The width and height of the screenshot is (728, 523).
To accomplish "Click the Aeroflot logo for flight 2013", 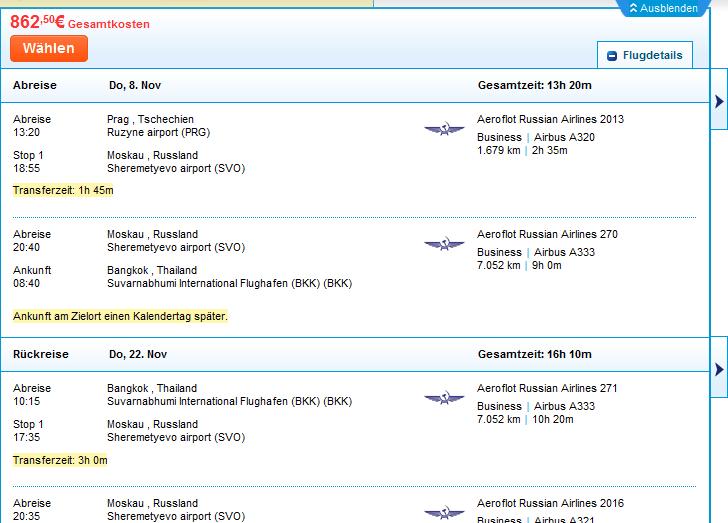I will coord(444,129).
